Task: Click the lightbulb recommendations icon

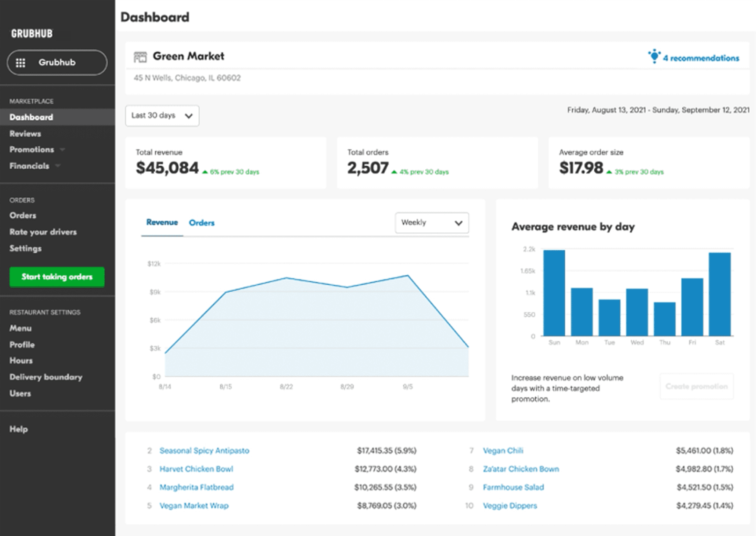Action: point(654,57)
